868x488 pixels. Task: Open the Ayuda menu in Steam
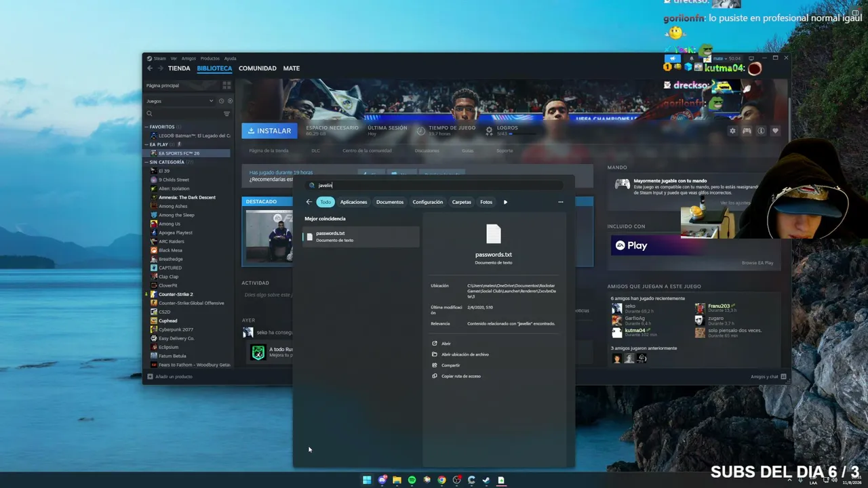[x=231, y=58]
